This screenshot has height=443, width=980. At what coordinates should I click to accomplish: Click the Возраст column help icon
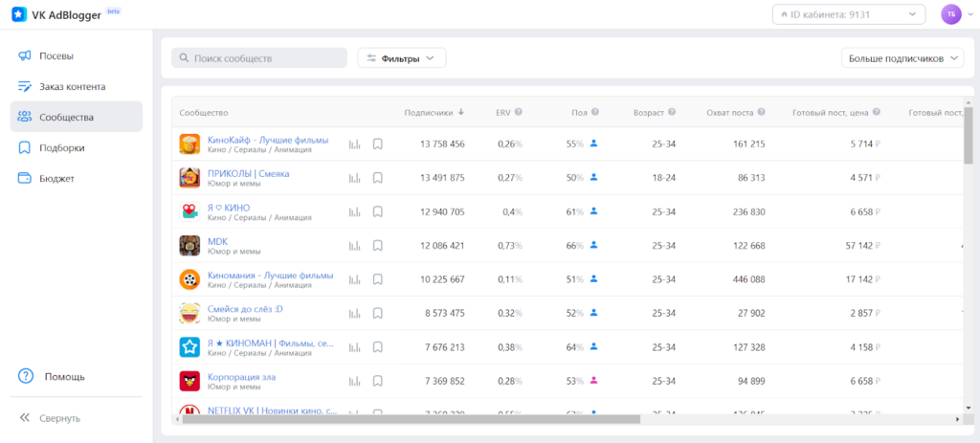(672, 112)
